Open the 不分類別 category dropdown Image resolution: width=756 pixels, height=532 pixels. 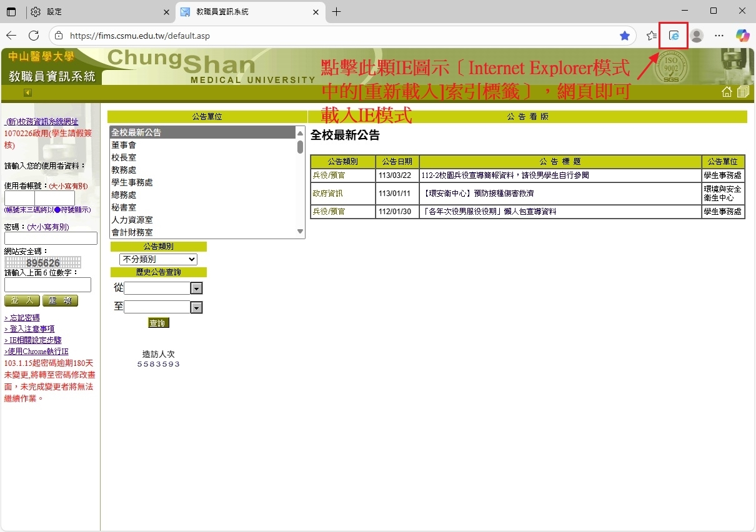click(158, 259)
